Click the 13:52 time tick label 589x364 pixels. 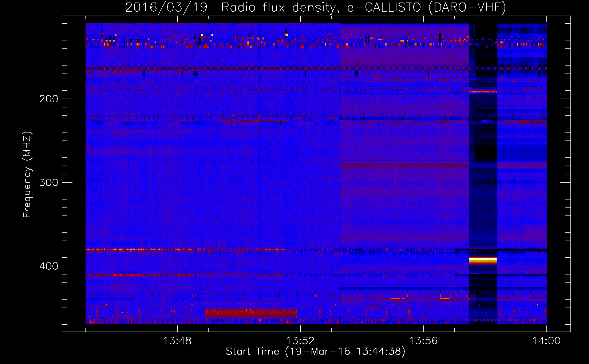pyautogui.click(x=300, y=341)
